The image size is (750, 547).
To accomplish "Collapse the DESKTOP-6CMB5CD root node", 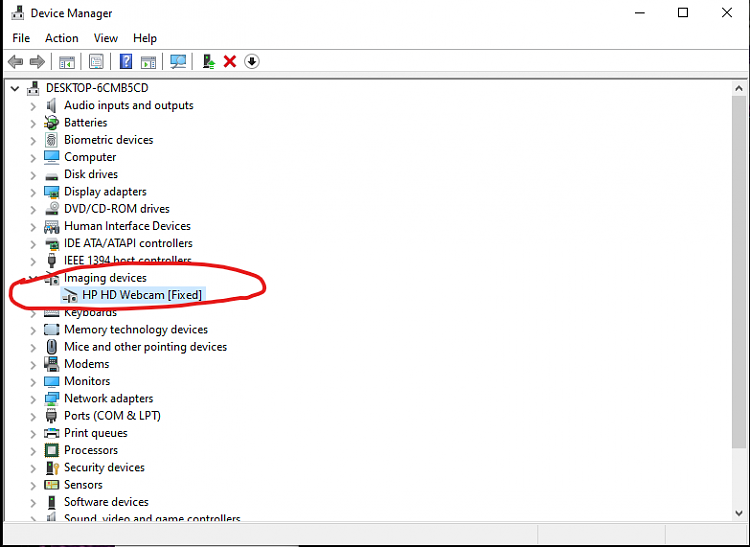I will pos(15,88).
